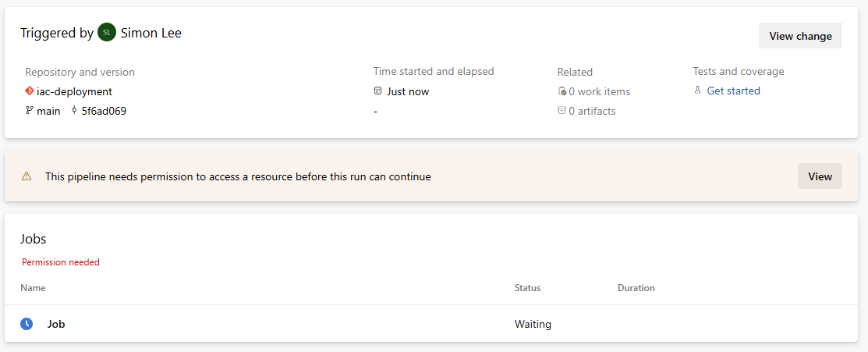
Task: Click the artifacts box icon
Action: [x=562, y=111]
